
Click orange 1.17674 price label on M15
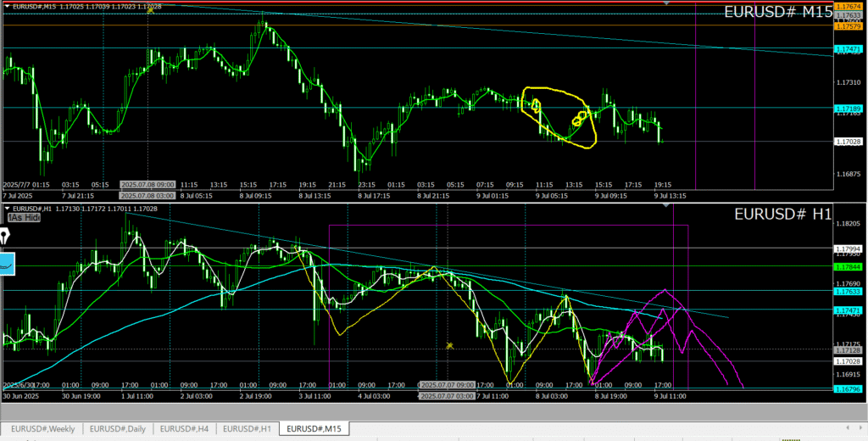[848, 6]
